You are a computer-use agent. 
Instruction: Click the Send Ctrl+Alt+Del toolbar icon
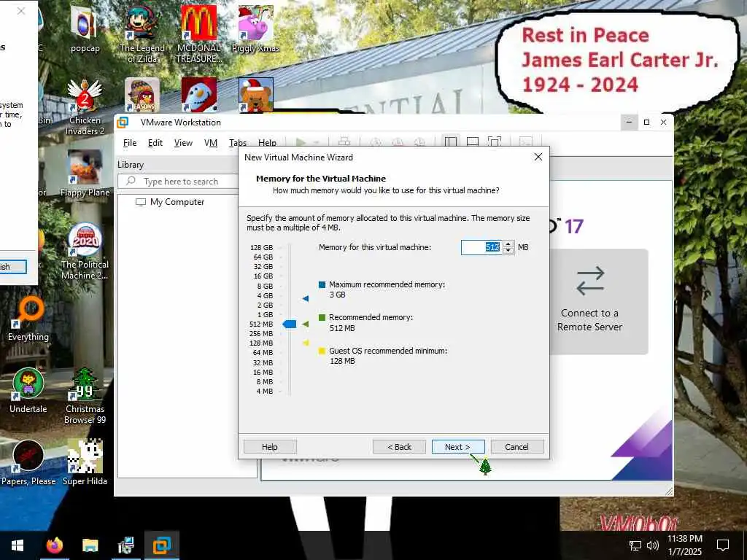click(x=344, y=142)
